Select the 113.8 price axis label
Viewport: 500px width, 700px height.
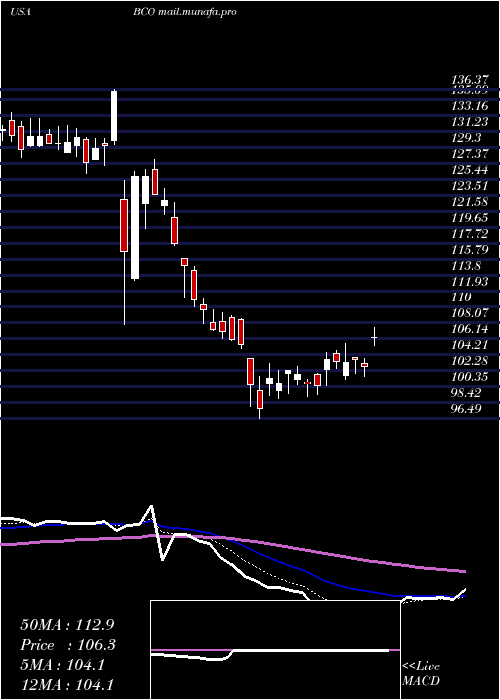coord(467,265)
